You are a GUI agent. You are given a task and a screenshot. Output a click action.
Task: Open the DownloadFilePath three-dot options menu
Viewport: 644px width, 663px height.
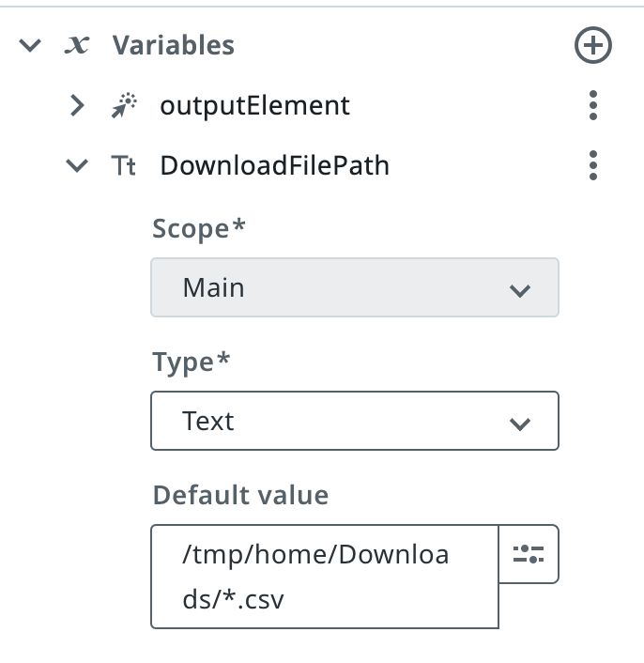[x=592, y=165]
